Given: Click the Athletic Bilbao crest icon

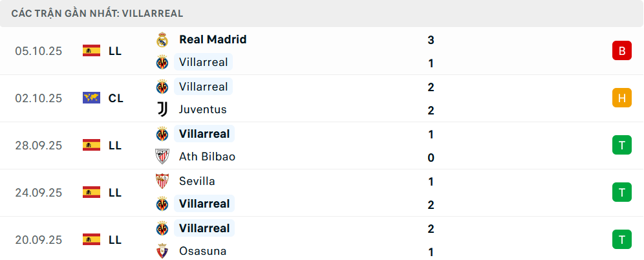Looking at the screenshot, I should click(x=162, y=157).
